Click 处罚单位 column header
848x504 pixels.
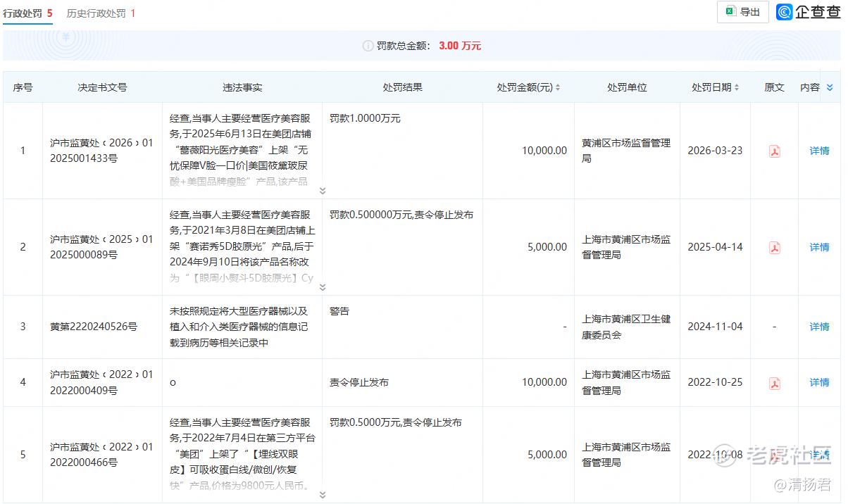tap(627, 88)
